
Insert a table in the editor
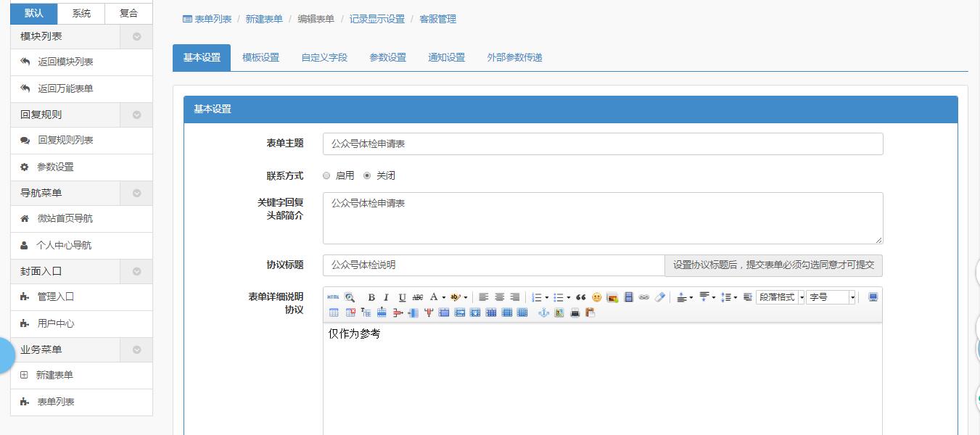click(x=334, y=312)
